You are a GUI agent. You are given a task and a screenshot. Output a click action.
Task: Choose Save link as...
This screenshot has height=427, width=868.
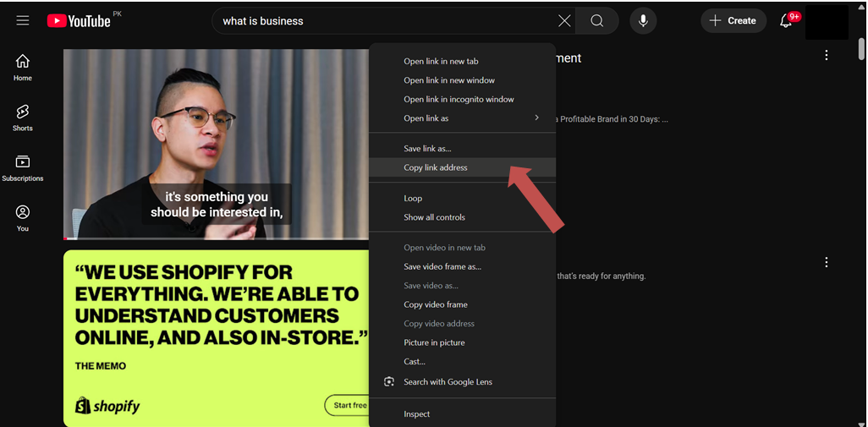pyautogui.click(x=462, y=149)
